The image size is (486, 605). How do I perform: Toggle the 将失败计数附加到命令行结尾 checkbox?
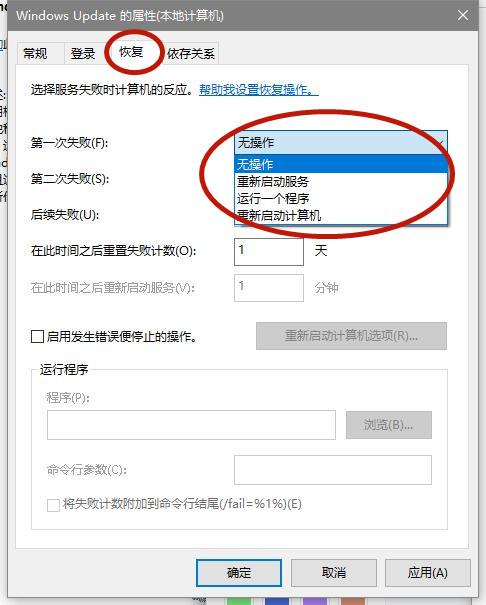tap(53, 505)
